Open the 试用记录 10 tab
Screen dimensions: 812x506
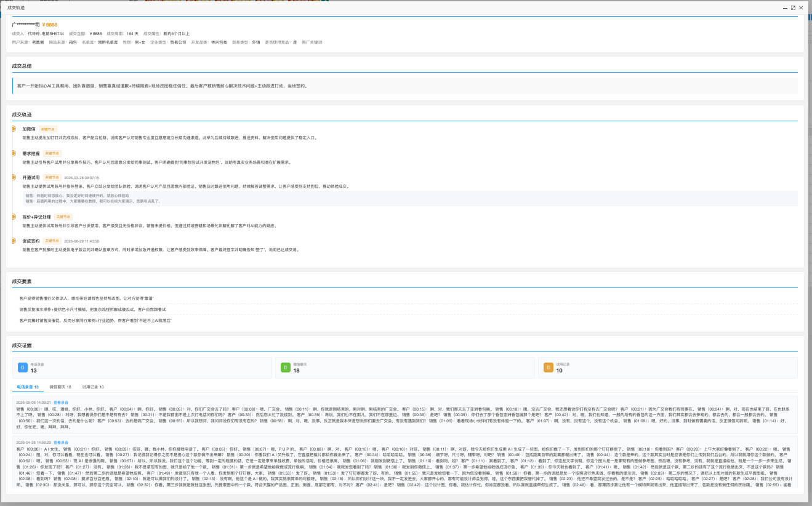pyautogui.click(x=93, y=387)
